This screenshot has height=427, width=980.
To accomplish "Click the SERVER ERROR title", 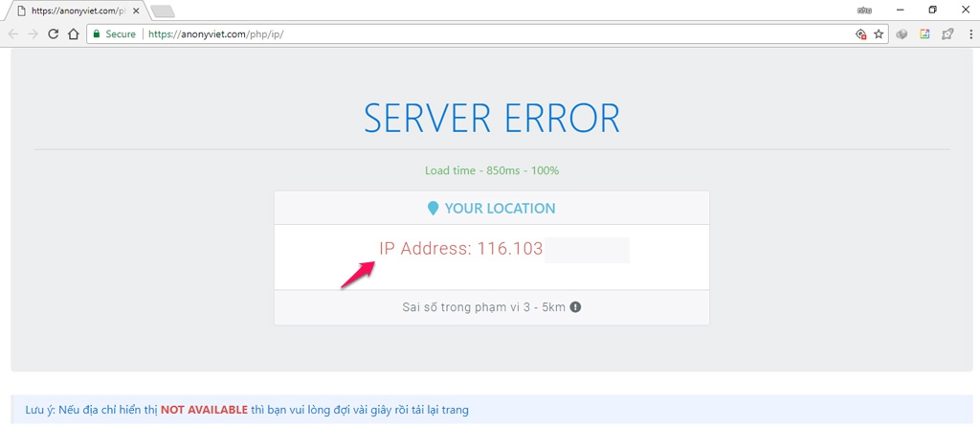I will click(x=492, y=118).
